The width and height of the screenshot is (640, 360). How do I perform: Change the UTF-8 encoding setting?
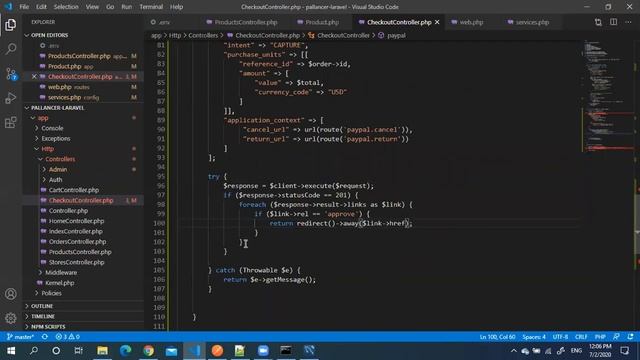[560, 337]
